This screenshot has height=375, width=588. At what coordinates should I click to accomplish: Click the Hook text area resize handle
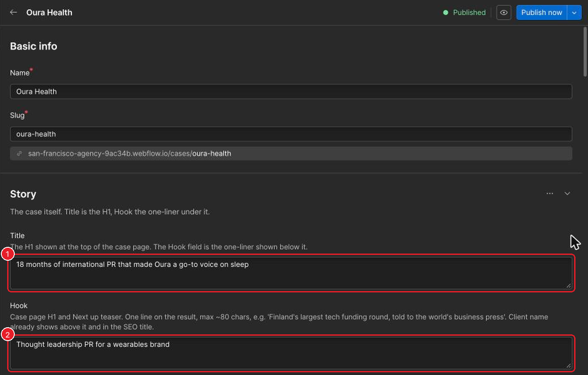click(569, 366)
